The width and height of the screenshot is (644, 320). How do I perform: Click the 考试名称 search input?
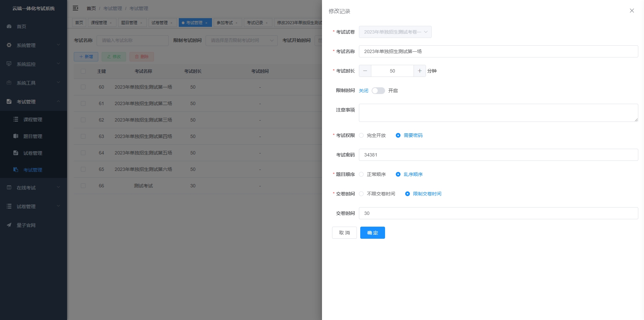[x=132, y=40]
